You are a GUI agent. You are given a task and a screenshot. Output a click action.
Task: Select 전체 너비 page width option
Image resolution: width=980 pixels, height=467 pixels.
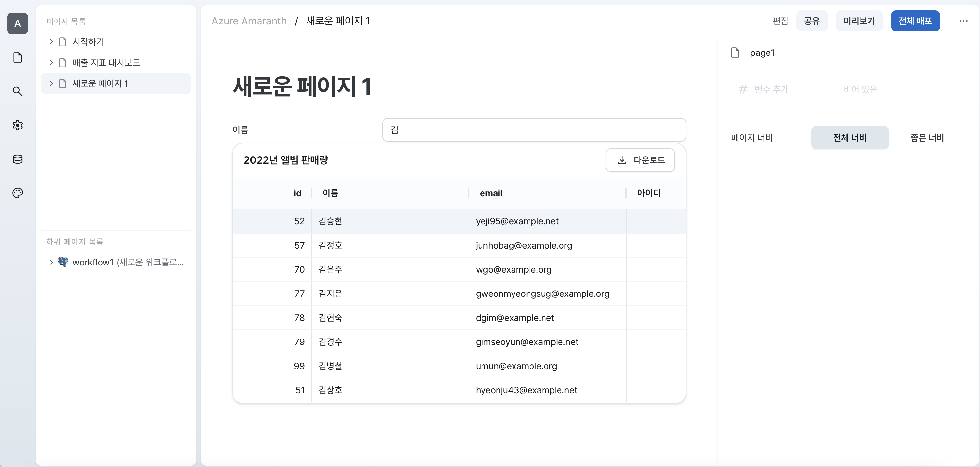[849, 138]
